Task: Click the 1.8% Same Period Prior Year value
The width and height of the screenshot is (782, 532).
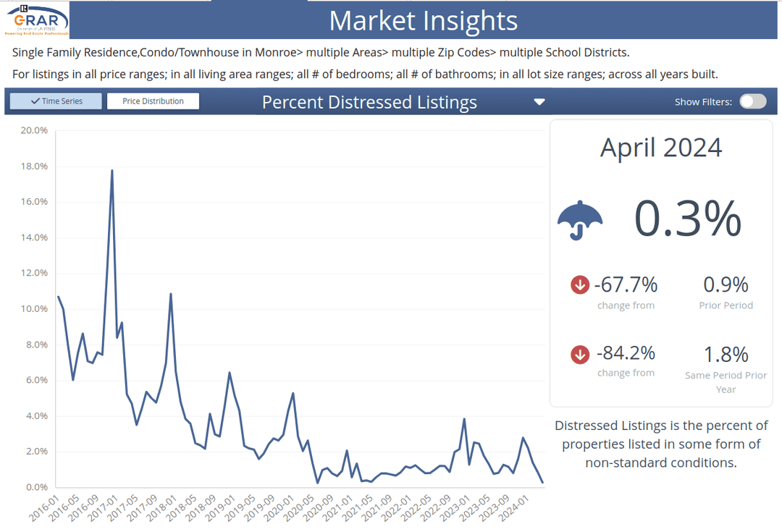Action: [x=726, y=355]
